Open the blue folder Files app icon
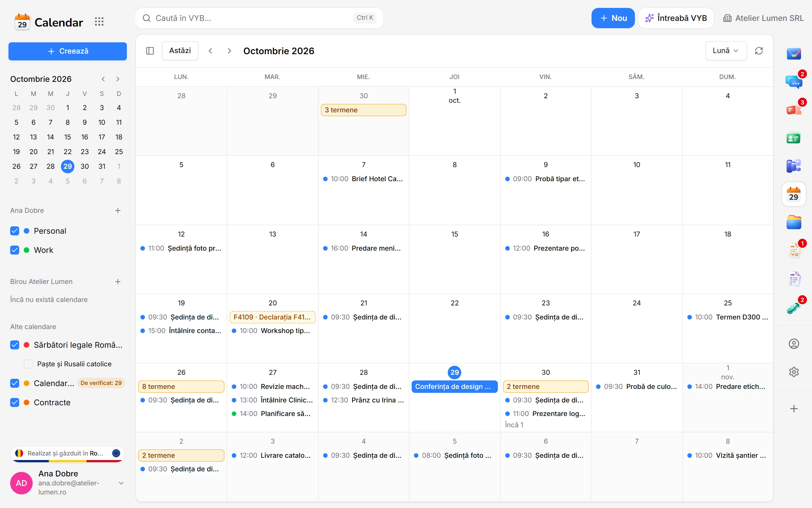The width and height of the screenshot is (812, 508). (x=794, y=222)
